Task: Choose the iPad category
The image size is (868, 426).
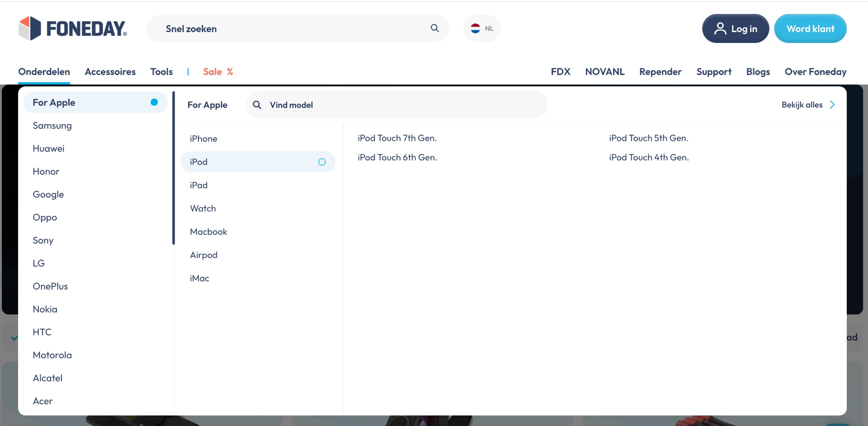Action: (x=198, y=185)
